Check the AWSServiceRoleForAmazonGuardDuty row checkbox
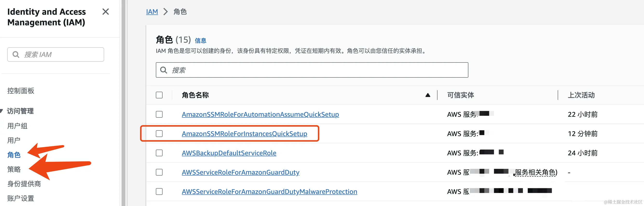 pos(159,172)
